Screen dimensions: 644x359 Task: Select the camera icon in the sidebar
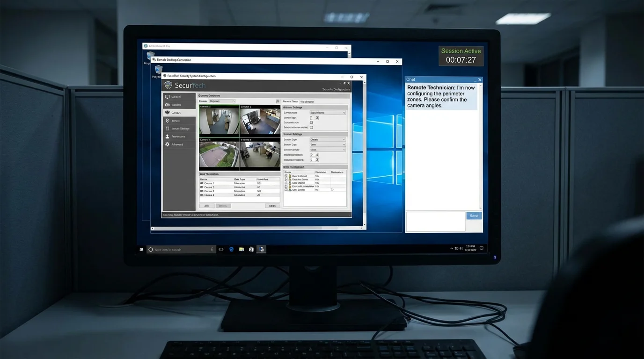pos(168,113)
